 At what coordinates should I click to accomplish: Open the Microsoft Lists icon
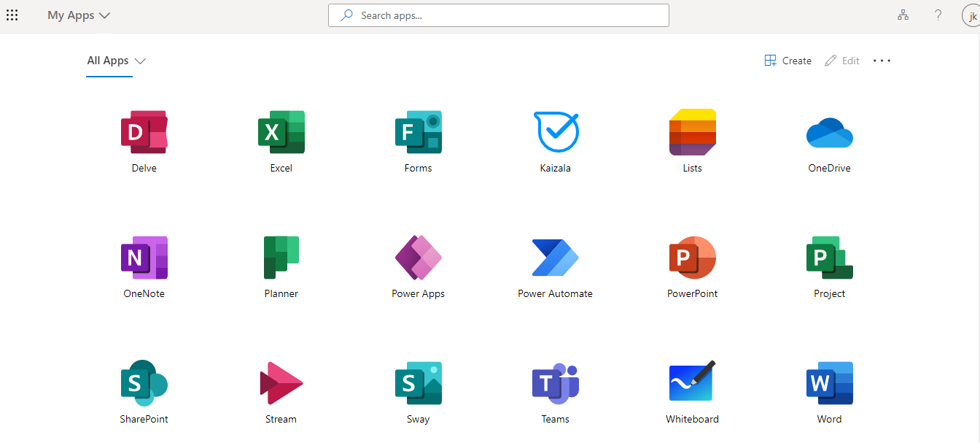(692, 133)
